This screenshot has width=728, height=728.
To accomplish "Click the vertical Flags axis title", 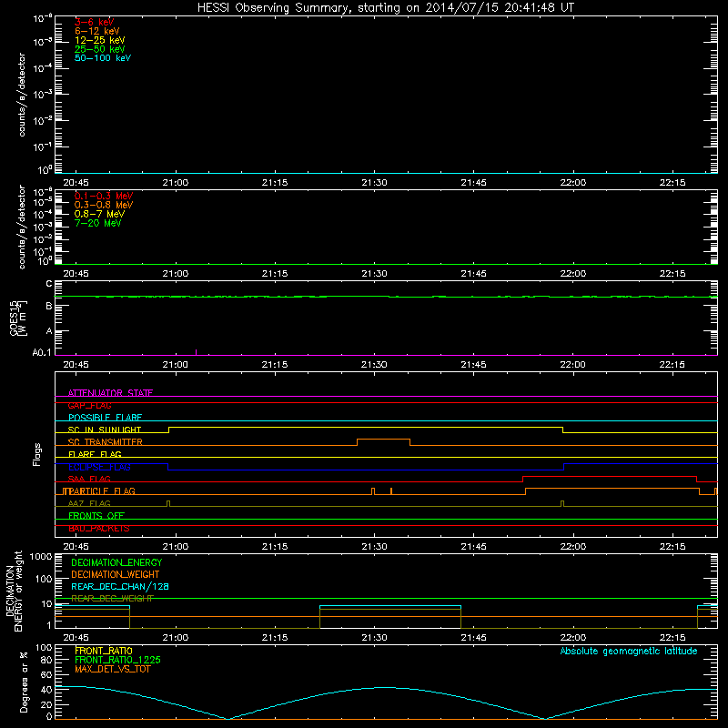I will tap(37, 454).
